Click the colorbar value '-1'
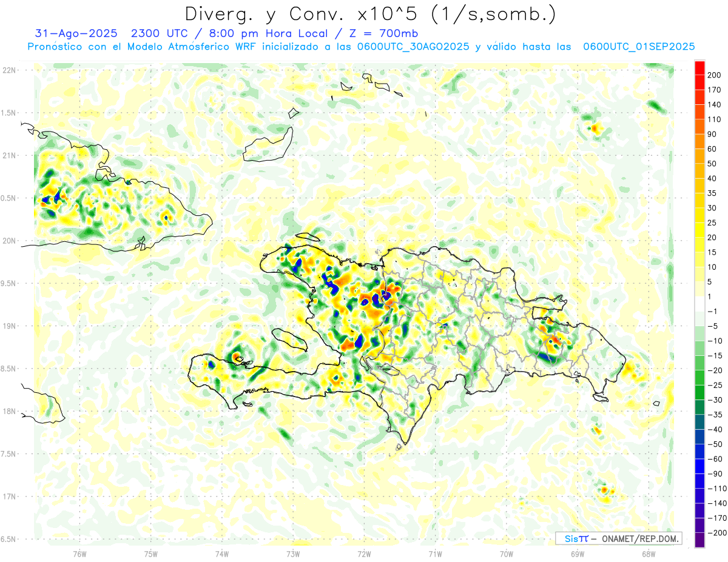 coord(712,311)
